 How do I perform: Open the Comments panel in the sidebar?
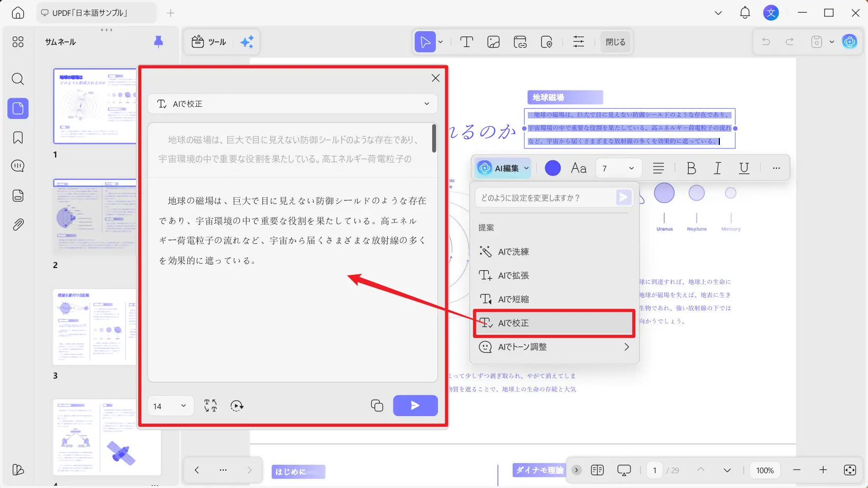[17, 166]
